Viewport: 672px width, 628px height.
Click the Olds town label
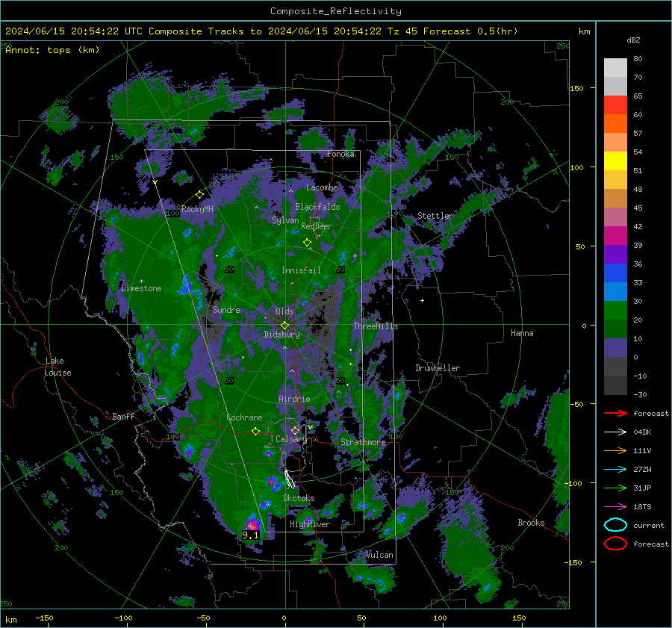[x=284, y=311]
